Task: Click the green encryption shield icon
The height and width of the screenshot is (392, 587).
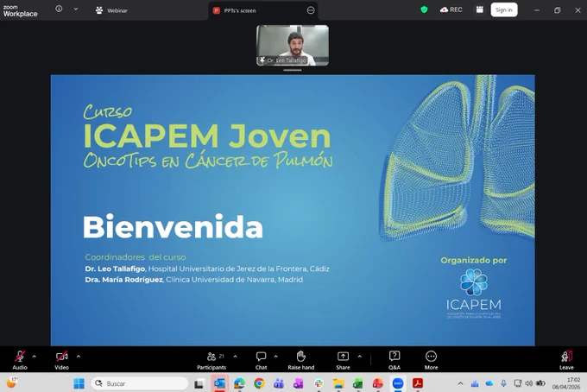Action: [424, 9]
